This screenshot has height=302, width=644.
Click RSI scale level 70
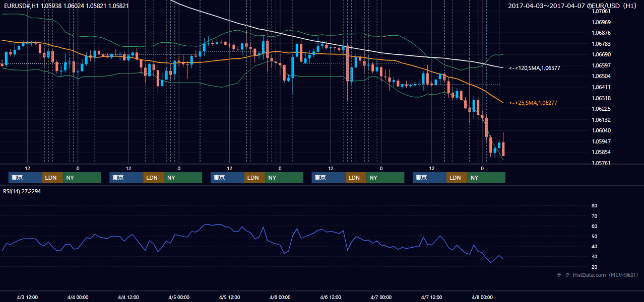[594, 216]
